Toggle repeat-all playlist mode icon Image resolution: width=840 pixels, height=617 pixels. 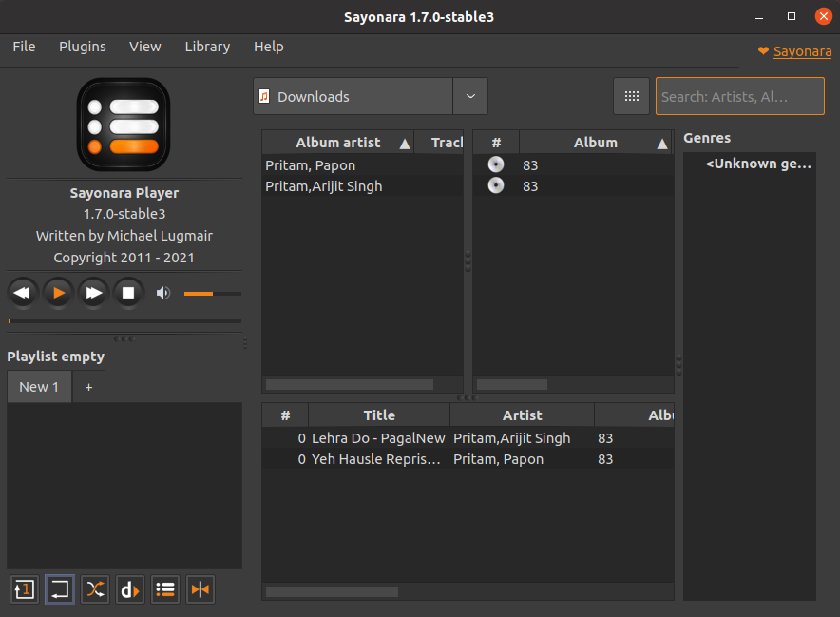point(60,589)
